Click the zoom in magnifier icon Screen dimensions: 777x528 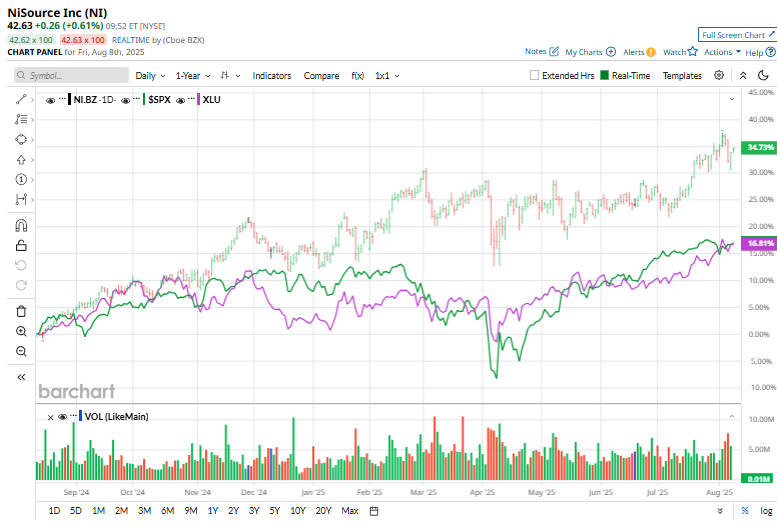21,331
